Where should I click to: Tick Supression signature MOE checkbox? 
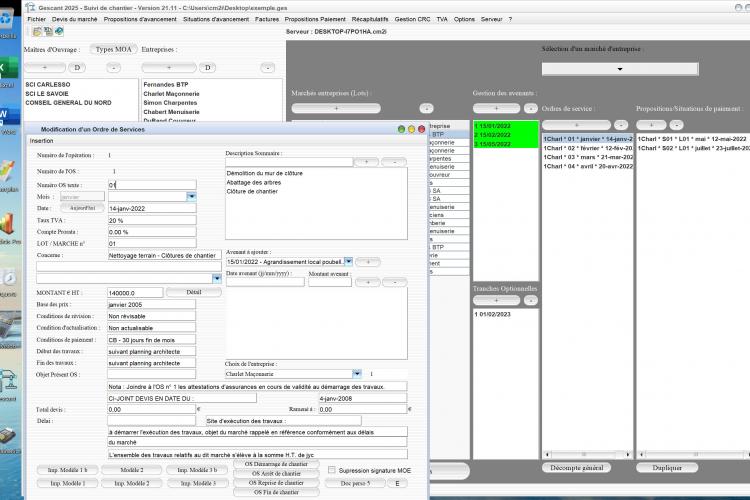click(331, 470)
